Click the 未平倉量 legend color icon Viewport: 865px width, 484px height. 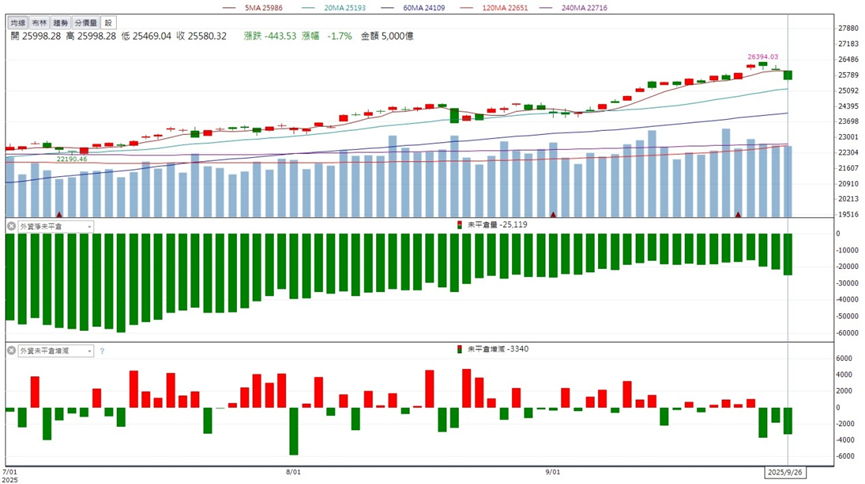(x=460, y=225)
